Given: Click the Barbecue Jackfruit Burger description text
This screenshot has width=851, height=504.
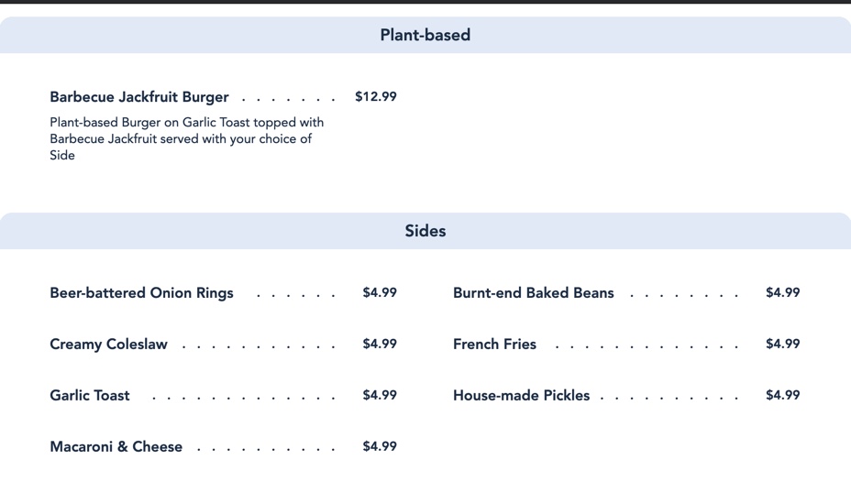Looking at the screenshot, I should pyautogui.click(x=186, y=138).
